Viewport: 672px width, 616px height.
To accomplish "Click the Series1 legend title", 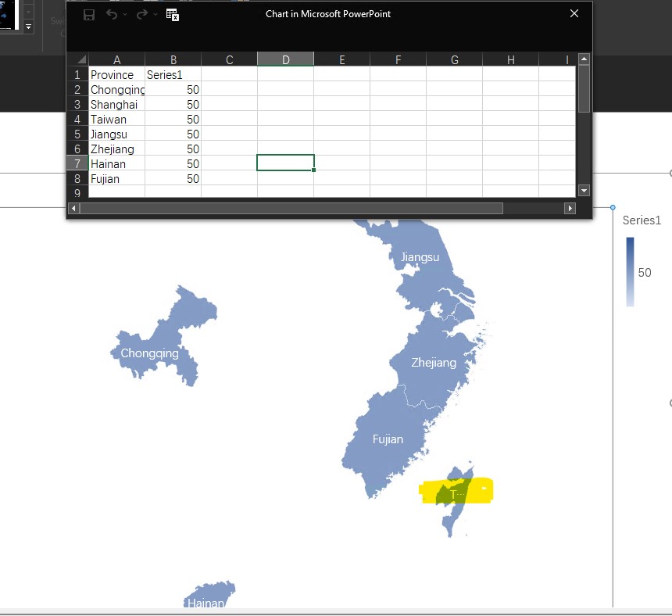I will click(642, 220).
